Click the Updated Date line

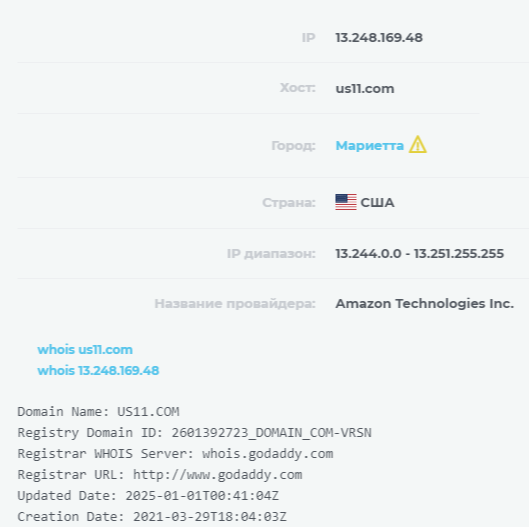tap(148, 496)
